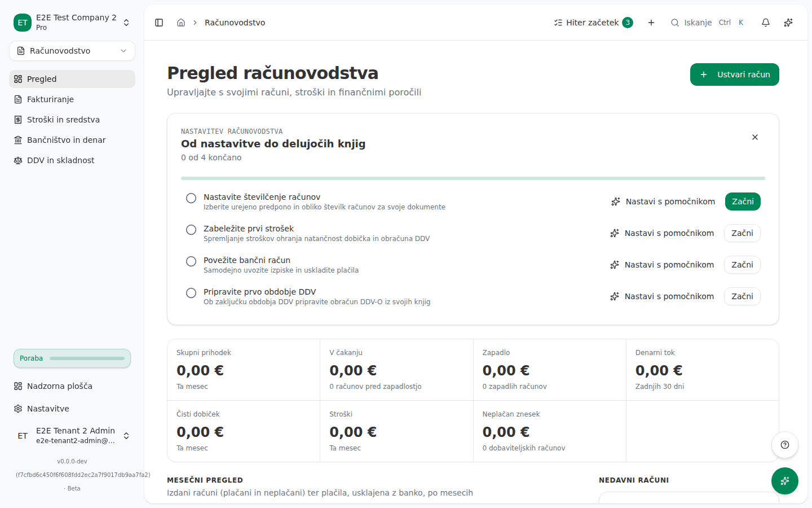
Task: Open the Računovodstvo module dropdown
Action: coord(72,51)
